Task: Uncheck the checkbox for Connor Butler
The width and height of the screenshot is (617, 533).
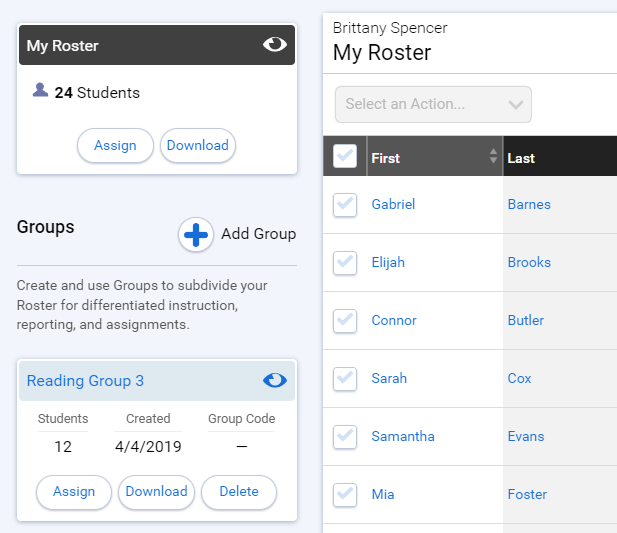Action: (x=345, y=321)
